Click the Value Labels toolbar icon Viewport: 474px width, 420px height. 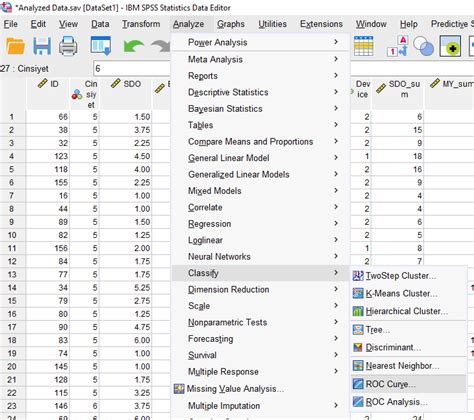tap(398, 46)
